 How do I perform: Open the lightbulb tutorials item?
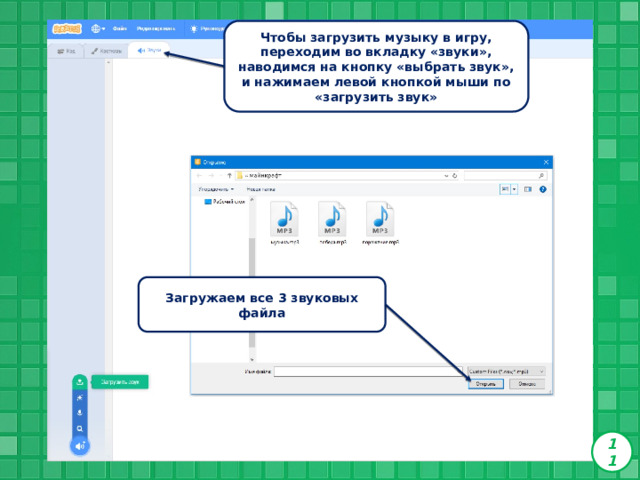pos(207,29)
